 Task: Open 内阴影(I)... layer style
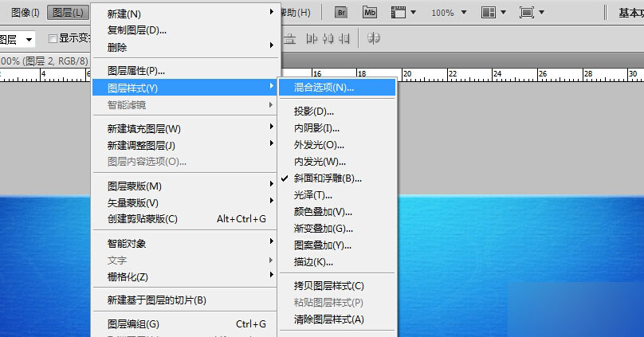337,128
